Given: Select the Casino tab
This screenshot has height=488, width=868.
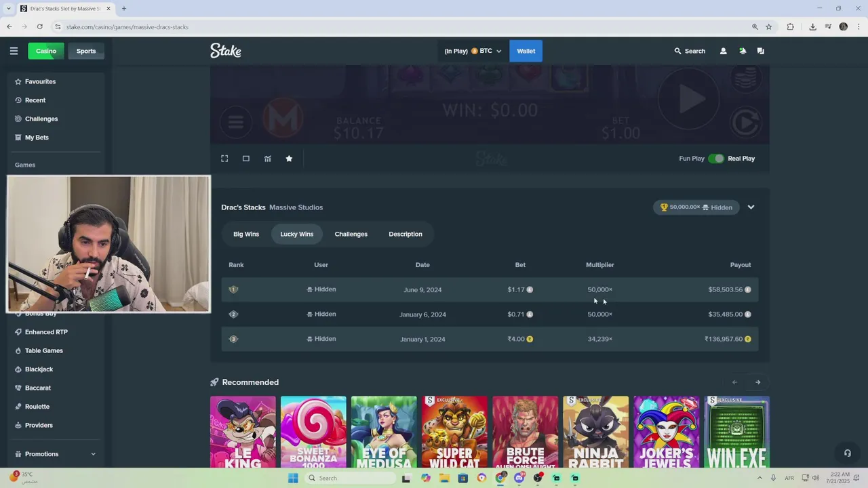Looking at the screenshot, I should [x=46, y=51].
